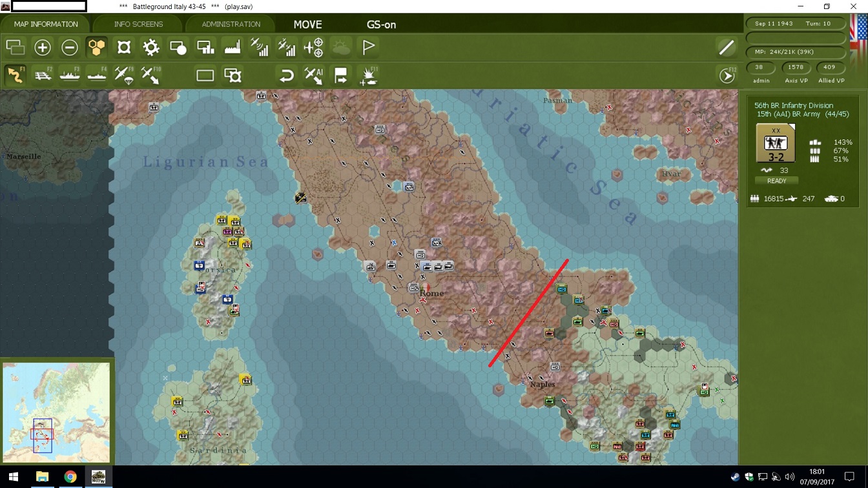Click the GS-on status label
Viewport: 868px width, 488px height.
(x=381, y=25)
